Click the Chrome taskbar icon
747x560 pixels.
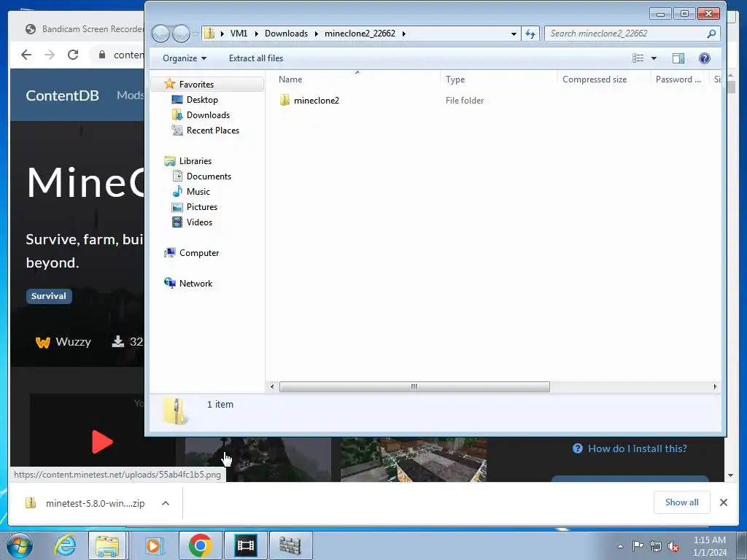200,545
